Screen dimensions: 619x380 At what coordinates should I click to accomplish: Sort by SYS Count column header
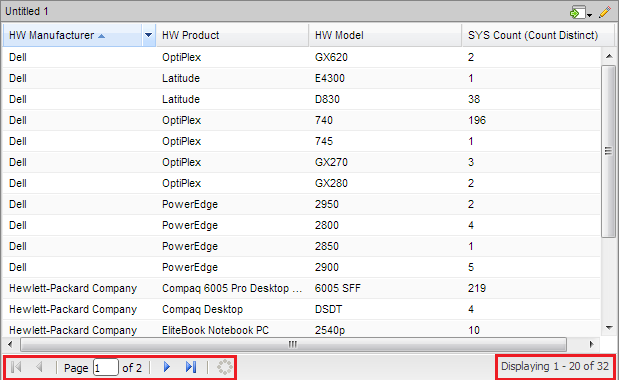point(538,35)
